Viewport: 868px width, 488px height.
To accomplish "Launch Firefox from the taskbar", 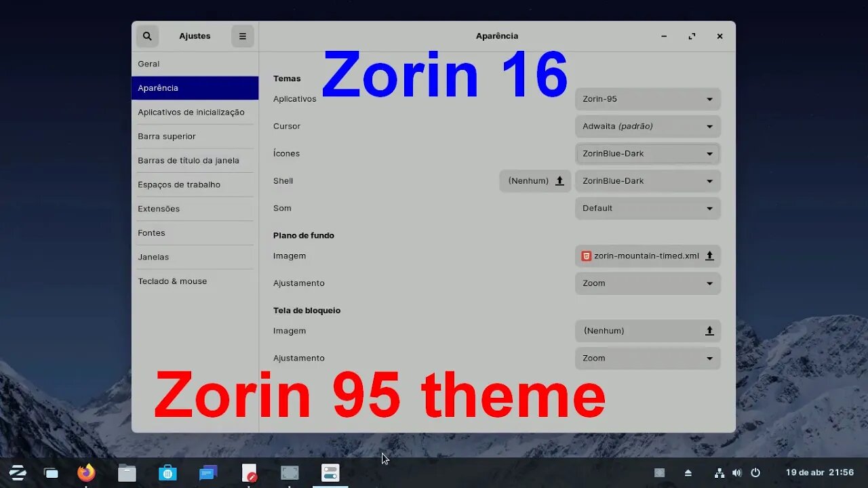I will click(x=86, y=472).
